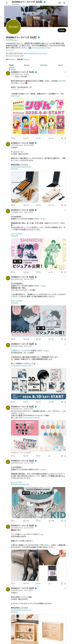Open the 266.2K Followers list

tap(23, 59)
